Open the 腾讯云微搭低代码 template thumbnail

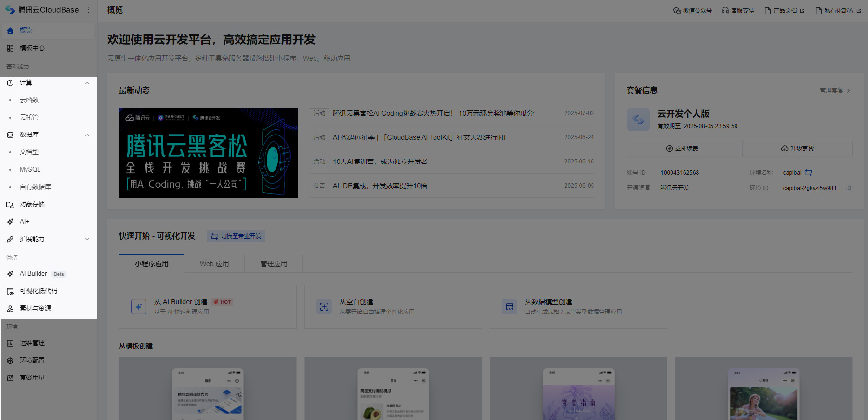coord(208,389)
